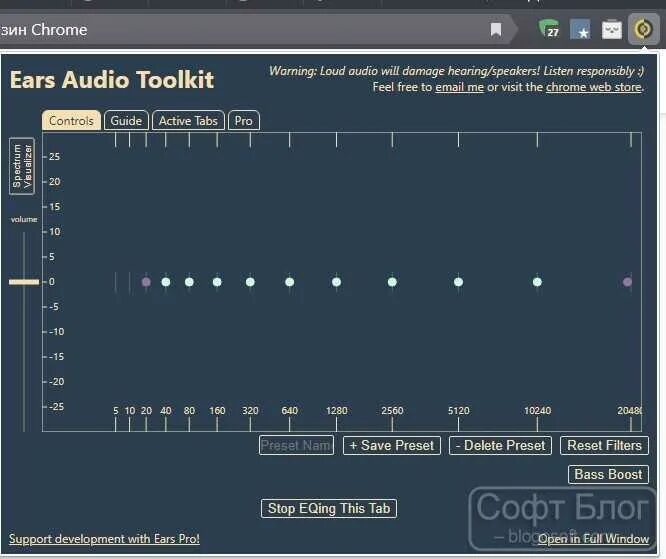The image size is (666, 559).
Task: Open the Active Tabs tab
Action: 188,121
